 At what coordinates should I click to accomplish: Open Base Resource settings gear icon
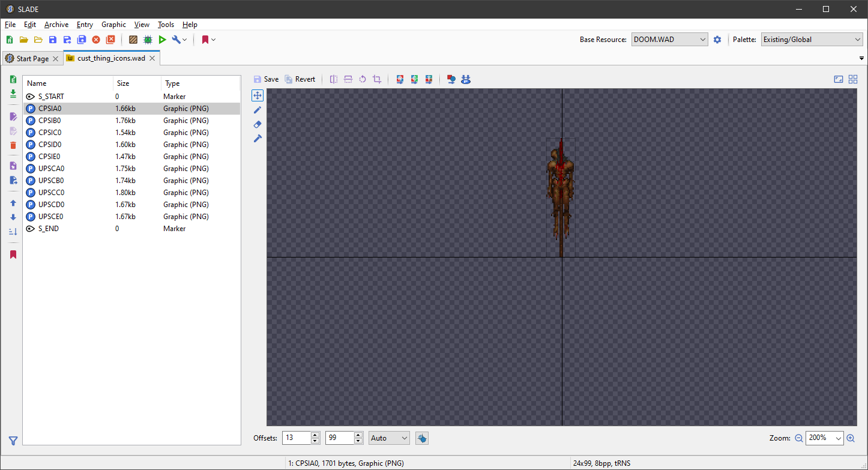(717, 40)
